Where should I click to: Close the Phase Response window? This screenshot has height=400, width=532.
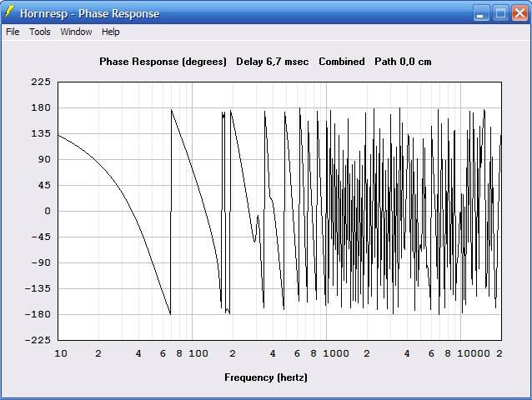tap(519, 13)
